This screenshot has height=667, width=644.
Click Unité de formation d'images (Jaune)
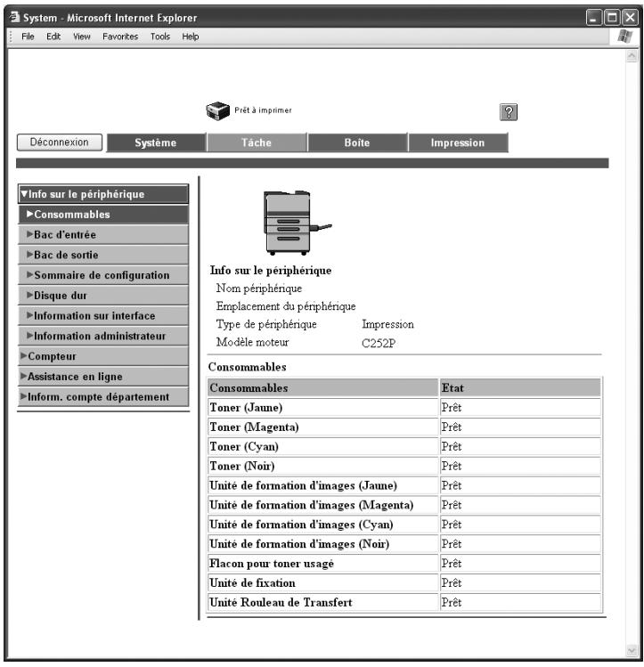click(x=303, y=486)
